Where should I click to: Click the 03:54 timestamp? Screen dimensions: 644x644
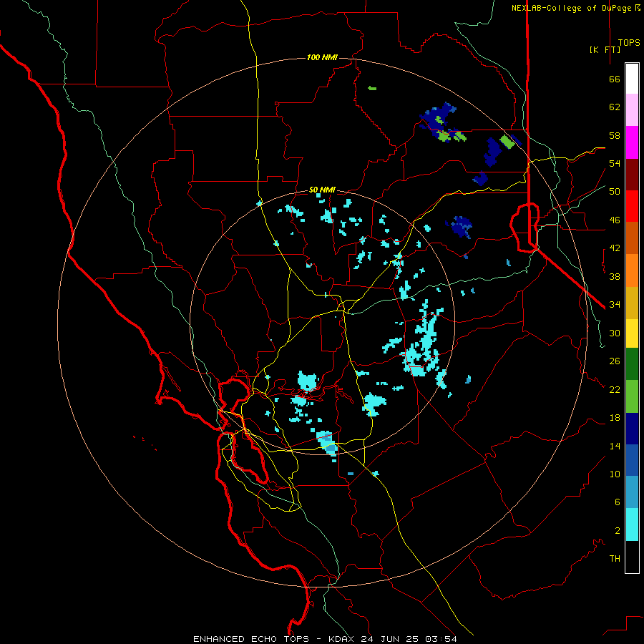pyautogui.click(x=441, y=639)
